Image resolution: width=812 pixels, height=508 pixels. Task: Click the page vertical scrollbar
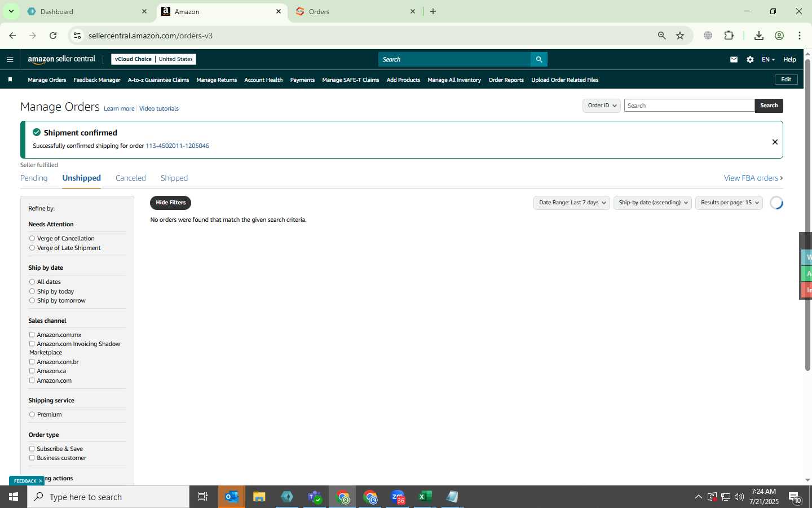click(807, 214)
